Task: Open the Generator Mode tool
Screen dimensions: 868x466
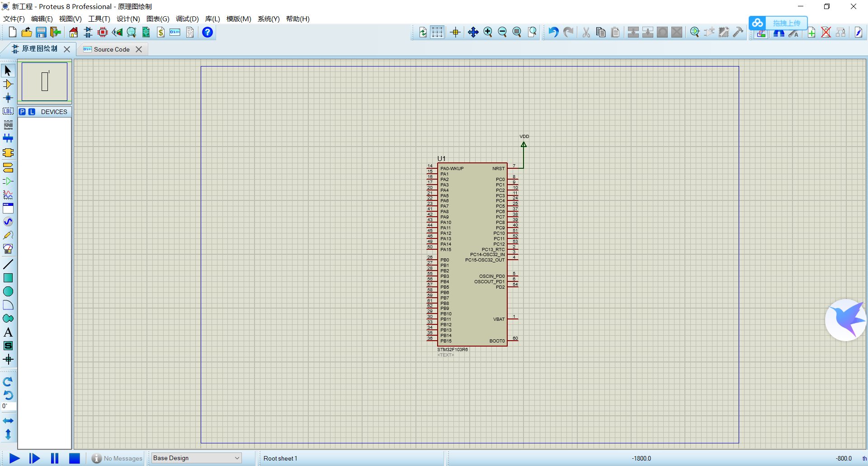Action: click(8, 222)
